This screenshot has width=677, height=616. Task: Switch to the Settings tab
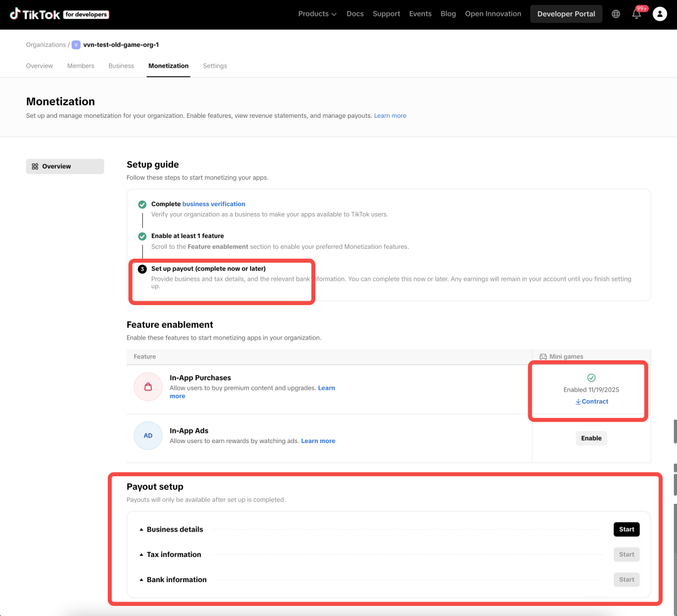(x=215, y=66)
